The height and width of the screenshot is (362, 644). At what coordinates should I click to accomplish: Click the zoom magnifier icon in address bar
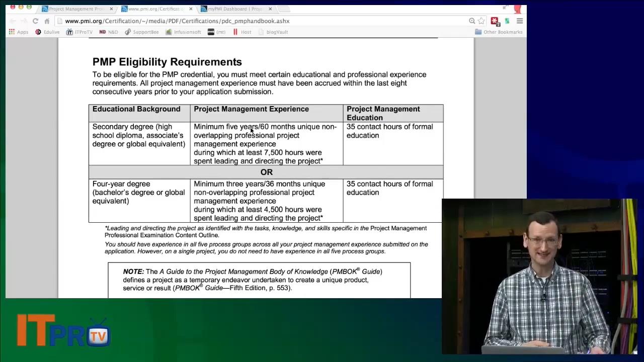tap(472, 21)
